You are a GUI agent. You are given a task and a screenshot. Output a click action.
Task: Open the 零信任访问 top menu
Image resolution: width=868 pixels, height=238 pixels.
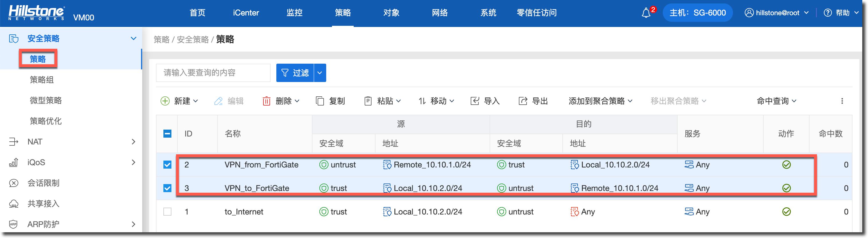537,13
